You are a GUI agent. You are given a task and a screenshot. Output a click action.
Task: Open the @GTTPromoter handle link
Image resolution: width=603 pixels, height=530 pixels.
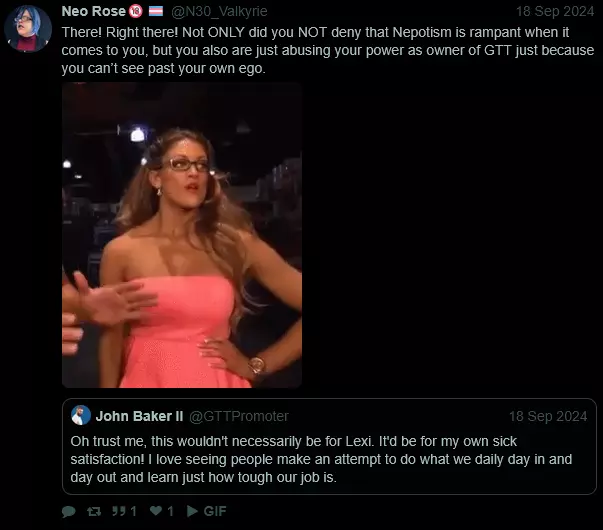click(238, 416)
